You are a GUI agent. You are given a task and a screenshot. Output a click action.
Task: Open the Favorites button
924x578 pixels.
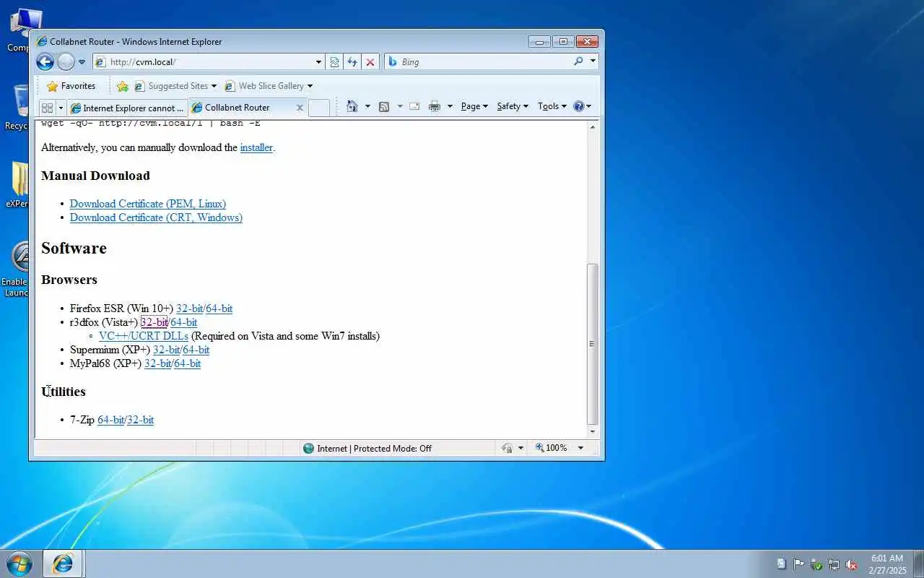[x=71, y=86]
